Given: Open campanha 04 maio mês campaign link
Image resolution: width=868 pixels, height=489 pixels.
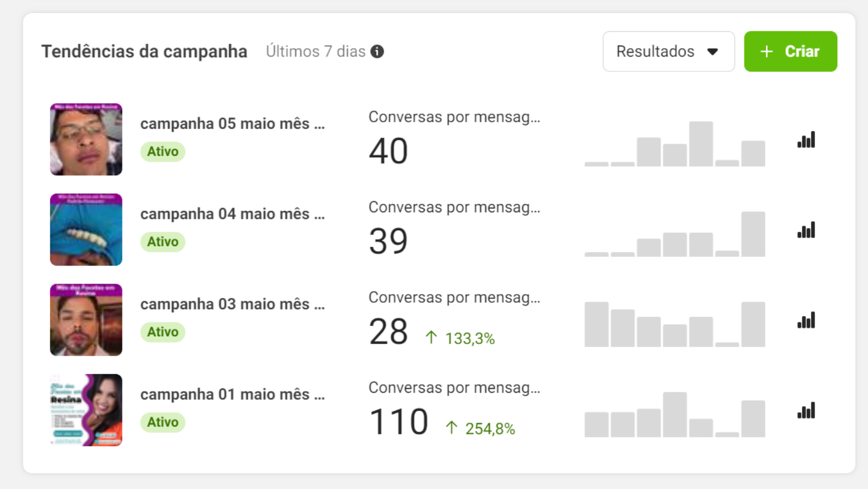Looking at the screenshot, I should point(232,214).
